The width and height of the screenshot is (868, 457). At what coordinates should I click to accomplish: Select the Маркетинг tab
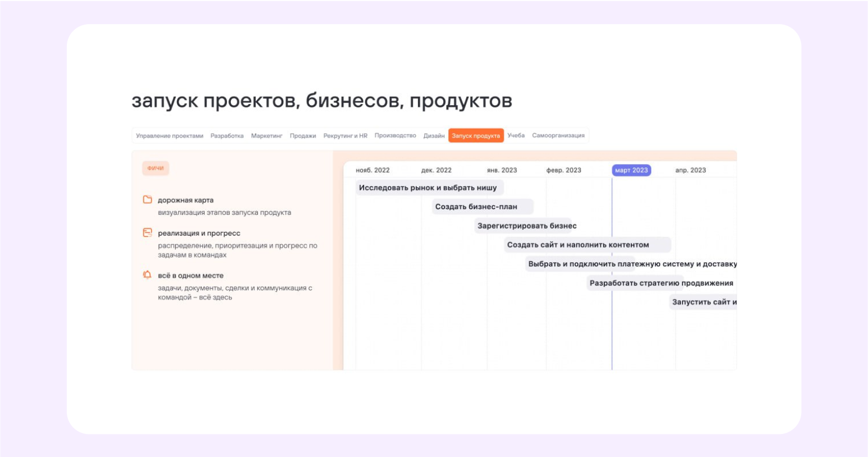(x=267, y=135)
